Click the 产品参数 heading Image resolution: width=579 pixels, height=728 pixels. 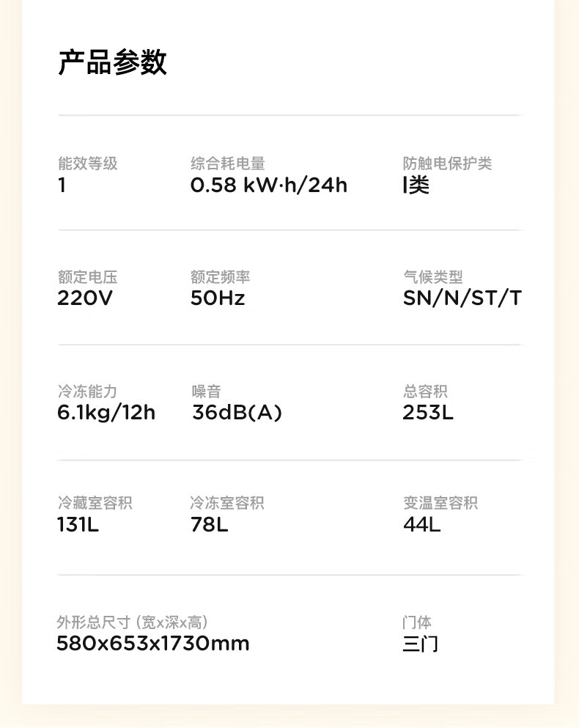(112, 63)
